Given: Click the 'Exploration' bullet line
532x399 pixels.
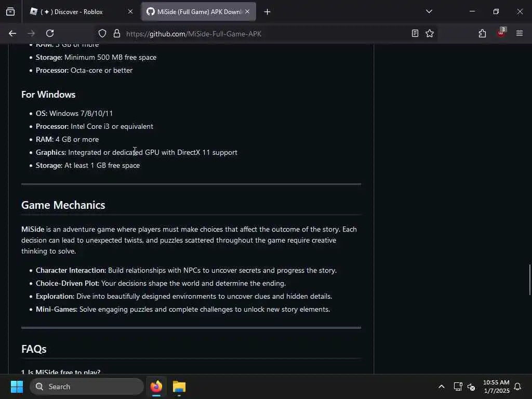Looking at the screenshot, I should tap(184, 296).
